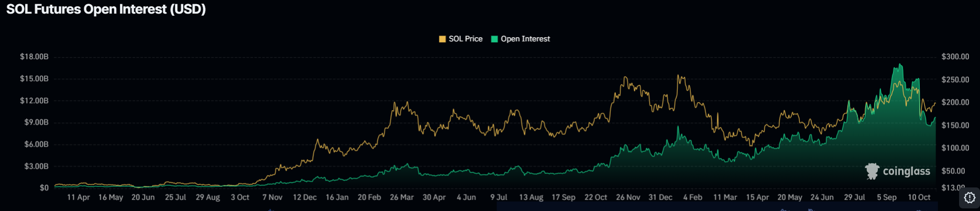The image size is (980, 211).
Task: Click the 11 Apr date on the x-axis
Action: (78, 197)
